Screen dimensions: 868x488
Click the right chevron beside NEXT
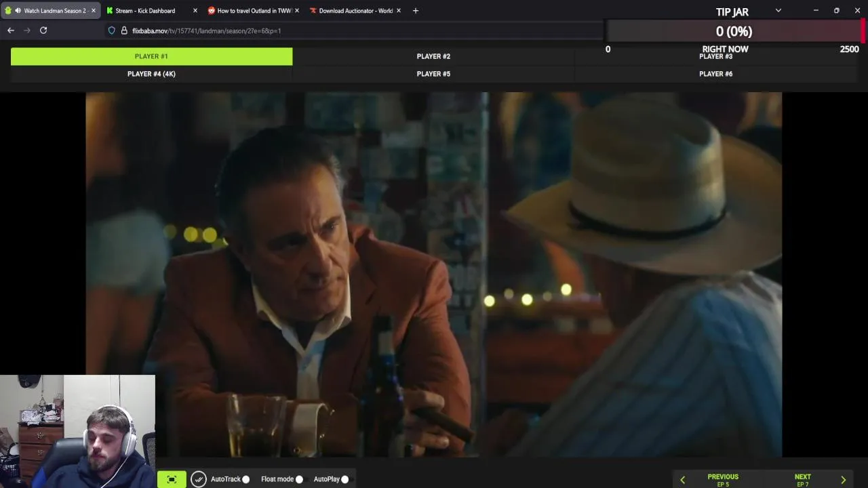pos(843,480)
